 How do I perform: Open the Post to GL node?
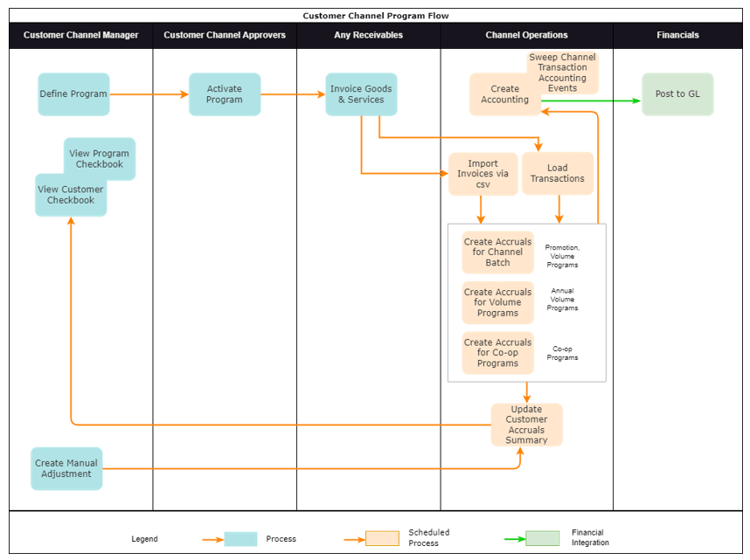(x=677, y=94)
